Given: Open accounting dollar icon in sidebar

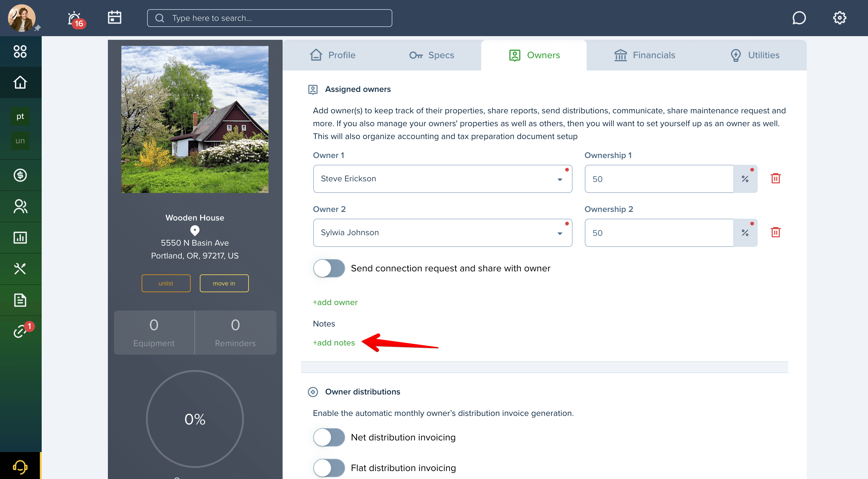Looking at the screenshot, I should tap(20, 175).
